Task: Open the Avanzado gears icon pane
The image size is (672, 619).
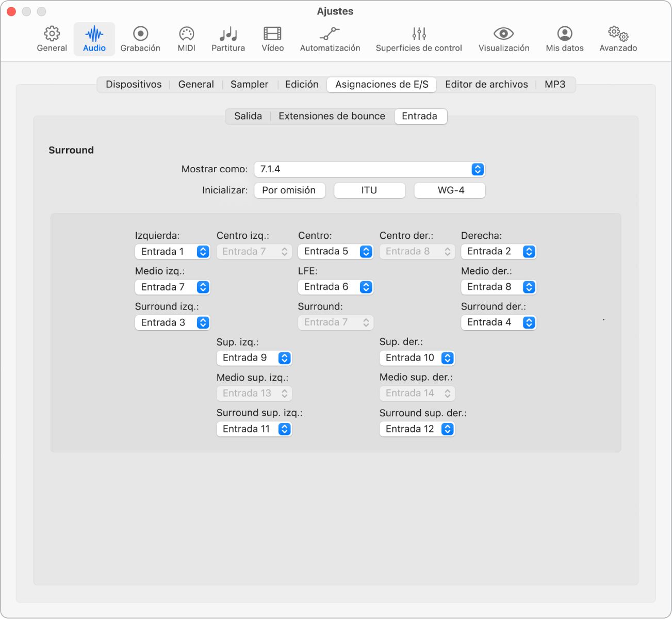Action: coord(618,34)
